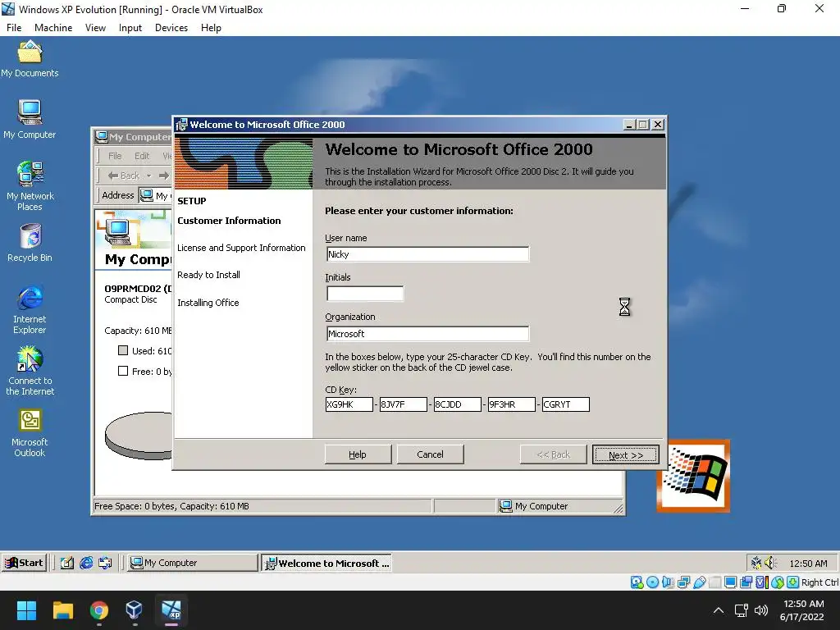The width and height of the screenshot is (840, 630).
Task: Launch Internet Explorer from desktop
Action: point(30,309)
